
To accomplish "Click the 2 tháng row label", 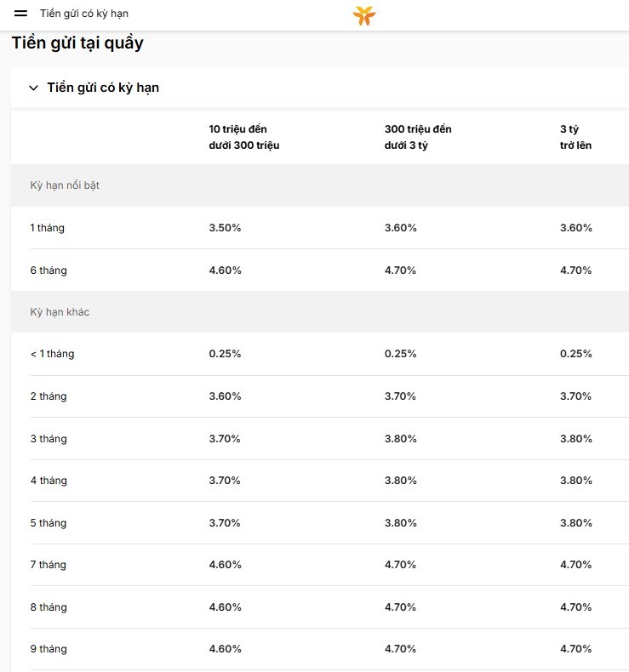I will pyautogui.click(x=49, y=396).
